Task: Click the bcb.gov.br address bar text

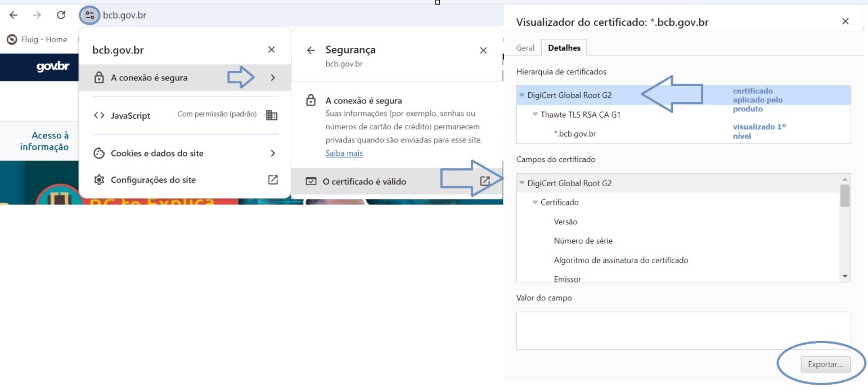Action: (124, 15)
